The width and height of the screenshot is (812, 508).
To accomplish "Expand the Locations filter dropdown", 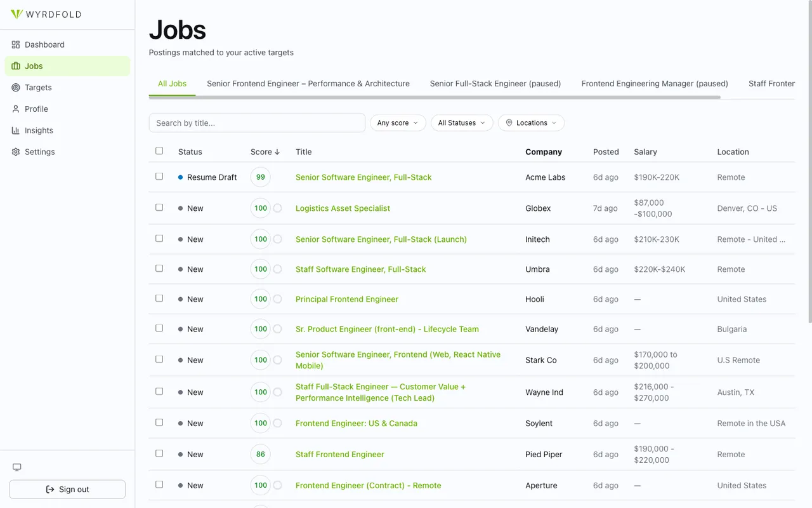I will coord(531,123).
